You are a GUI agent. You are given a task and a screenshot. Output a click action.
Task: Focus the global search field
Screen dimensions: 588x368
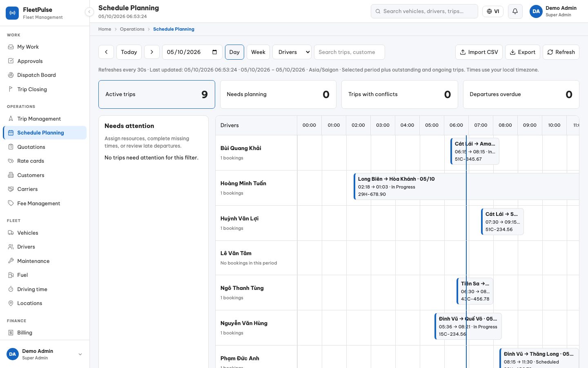(x=424, y=11)
